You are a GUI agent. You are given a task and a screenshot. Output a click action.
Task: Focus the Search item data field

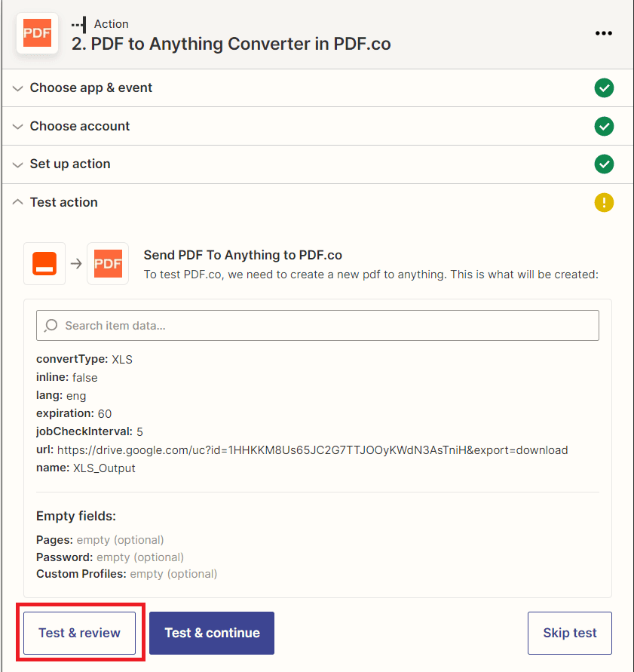pyautogui.click(x=324, y=326)
